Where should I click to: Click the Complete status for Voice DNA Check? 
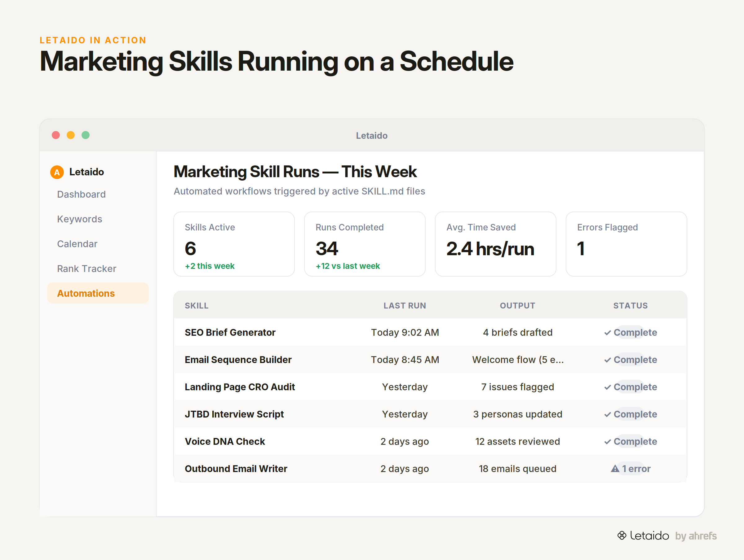(x=631, y=441)
